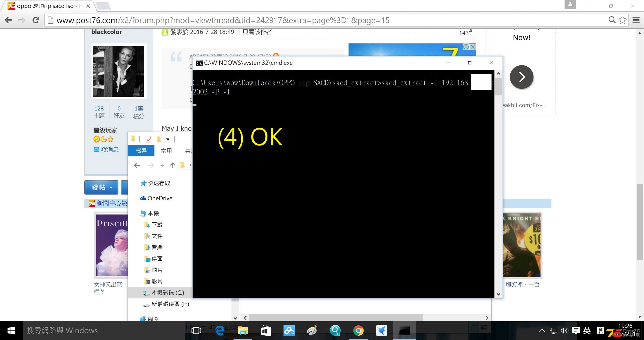Close the banner ad with X icon
This screenshot has width=644, height=340.
pyautogui.click(x=473, y=47)
